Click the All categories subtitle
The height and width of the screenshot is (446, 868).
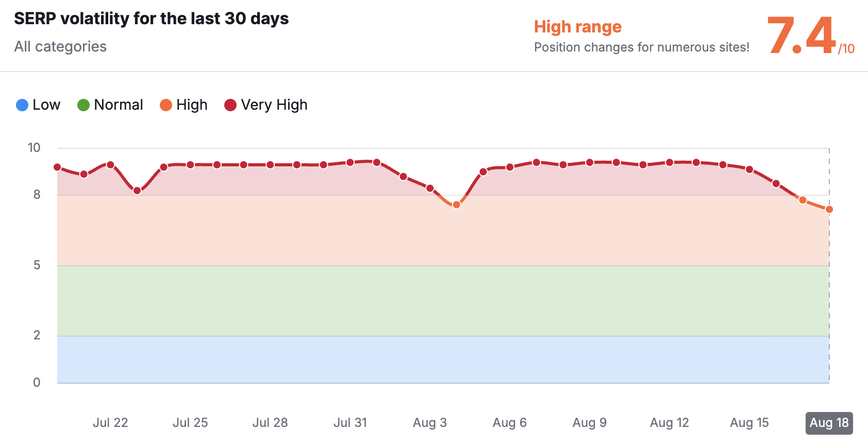click(60, 47)
